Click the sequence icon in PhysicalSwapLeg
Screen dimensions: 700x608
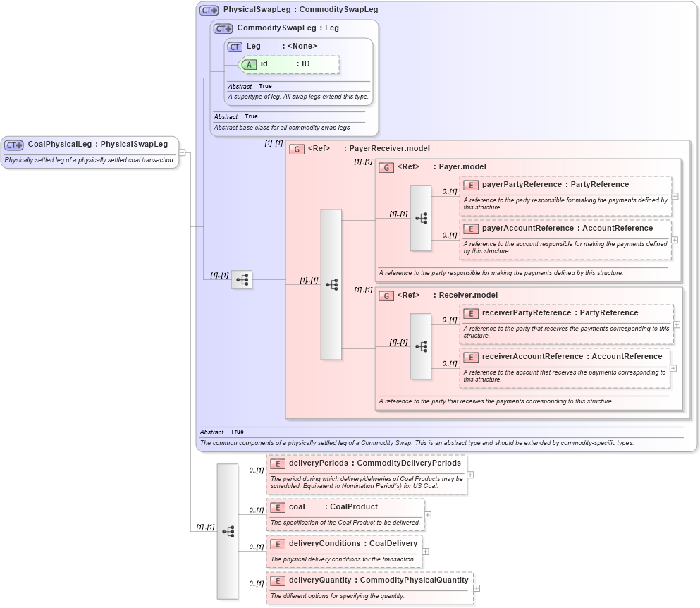pyautogui.click(x=242, y=280)
